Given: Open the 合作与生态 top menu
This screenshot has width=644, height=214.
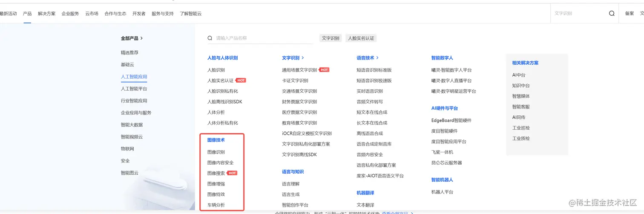Looking at the screenshot, I should tap(115, 14).
